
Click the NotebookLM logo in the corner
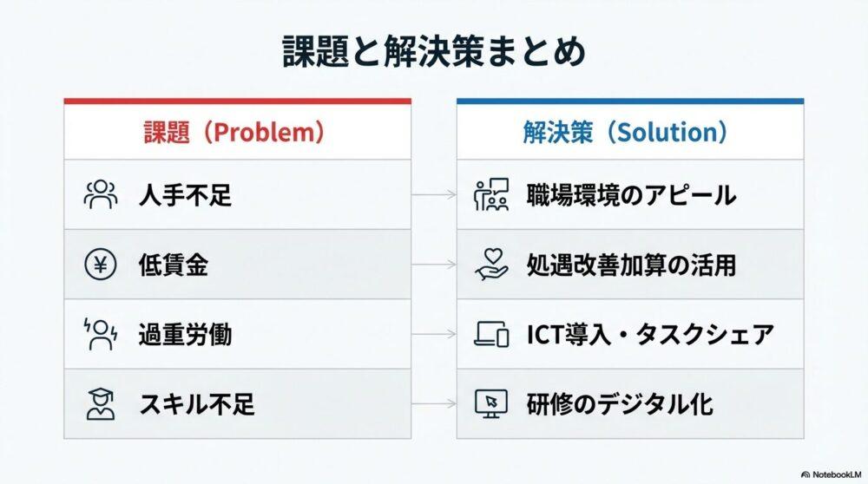tap(830, 474)
